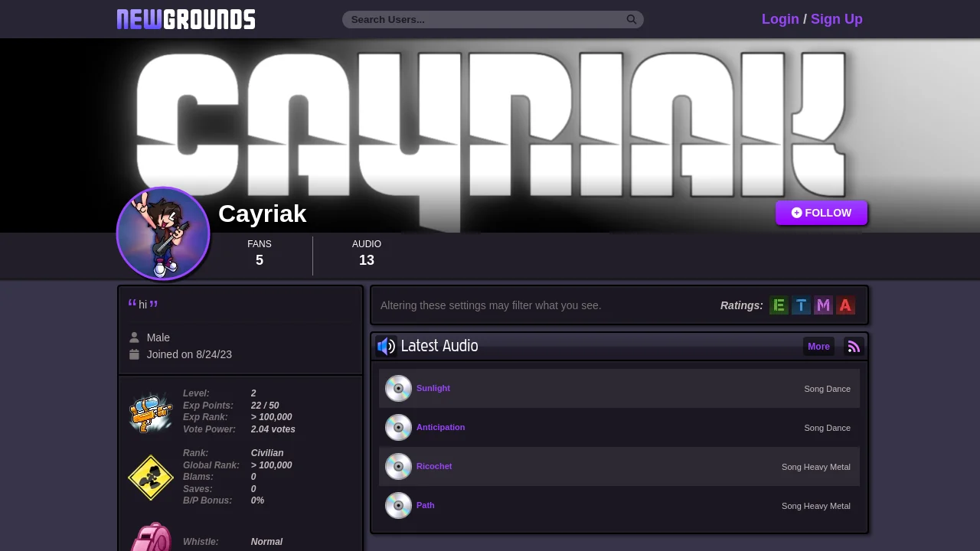Click the 'Joined on 8/24/23' text
Image resolution: width=980 pixels, height=551 pixels.
(189, 354)
